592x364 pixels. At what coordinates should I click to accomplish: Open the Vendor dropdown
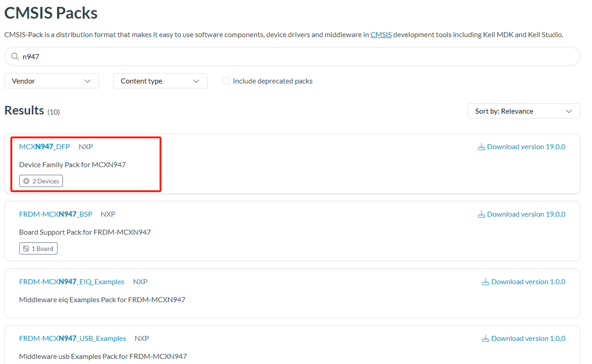pos(51,81)
